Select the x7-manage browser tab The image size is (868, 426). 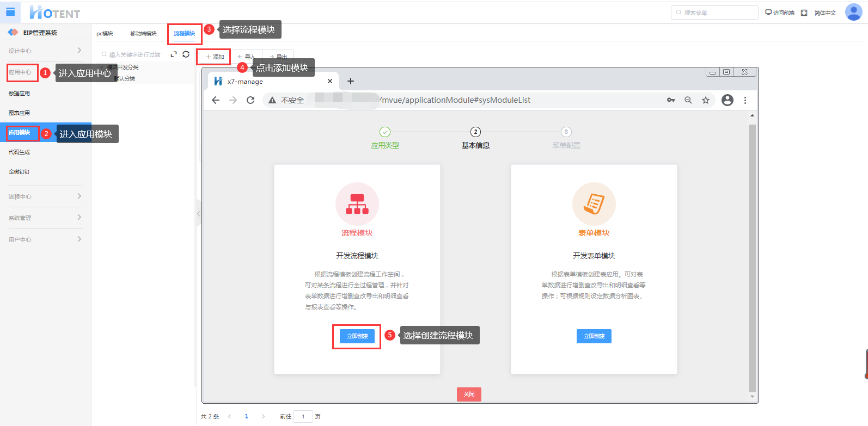coord(273,81)
